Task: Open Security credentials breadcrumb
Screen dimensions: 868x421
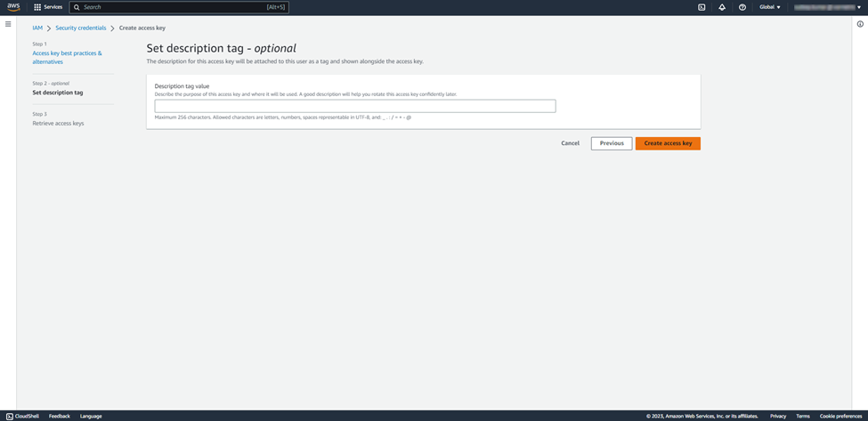Action: (x=81, y=28)
